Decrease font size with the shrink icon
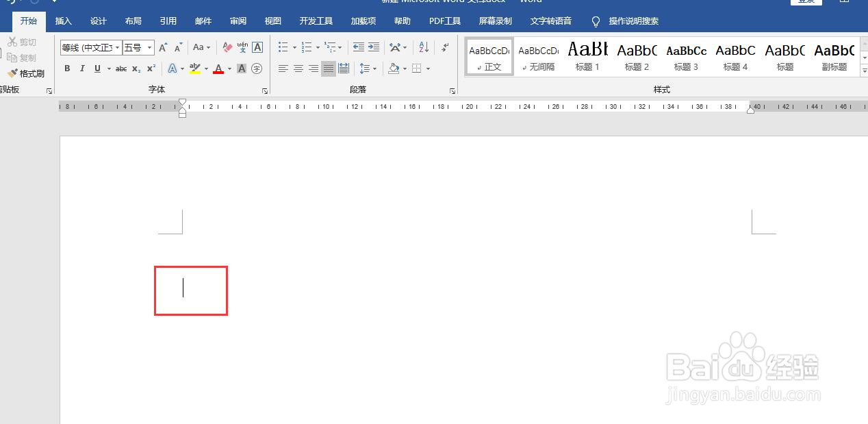868x424 pixels. pyautogui.click(x=178, y=47)
